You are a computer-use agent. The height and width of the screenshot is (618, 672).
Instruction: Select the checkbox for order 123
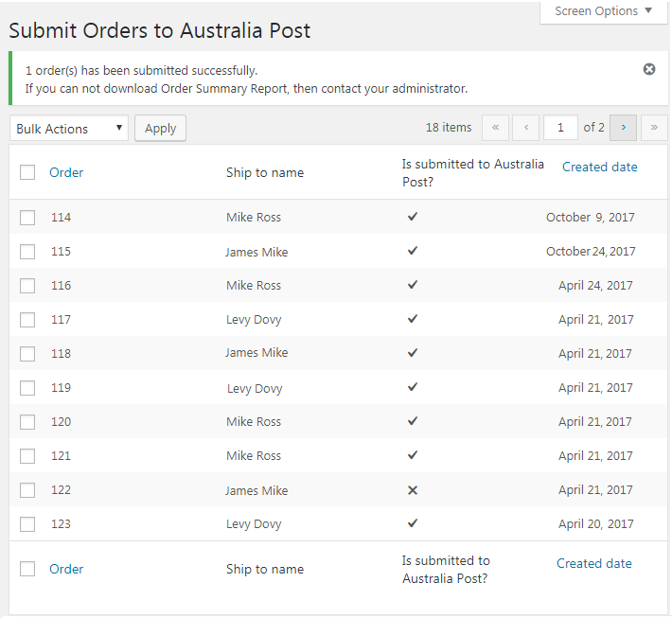(x=27, y=524)
